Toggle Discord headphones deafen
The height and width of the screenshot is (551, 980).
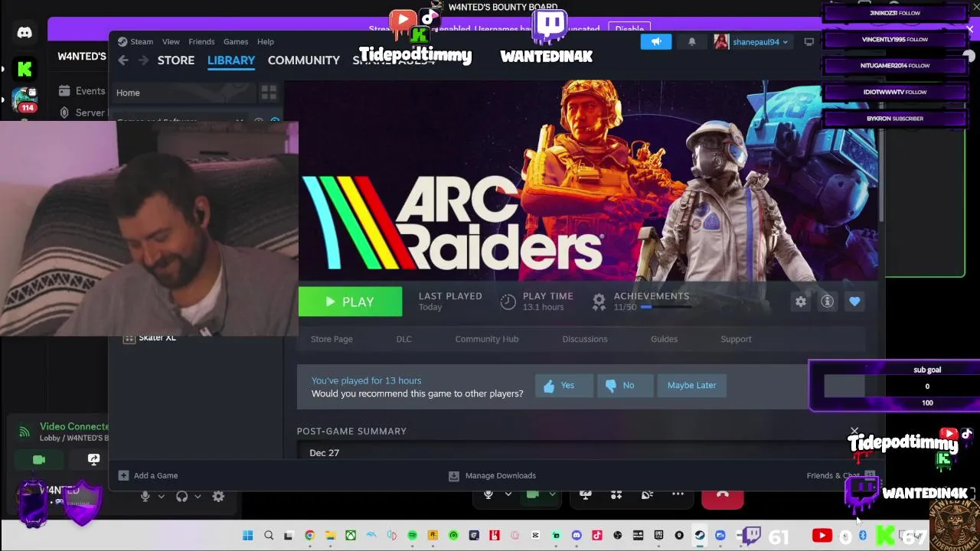[x=181, y=497]
